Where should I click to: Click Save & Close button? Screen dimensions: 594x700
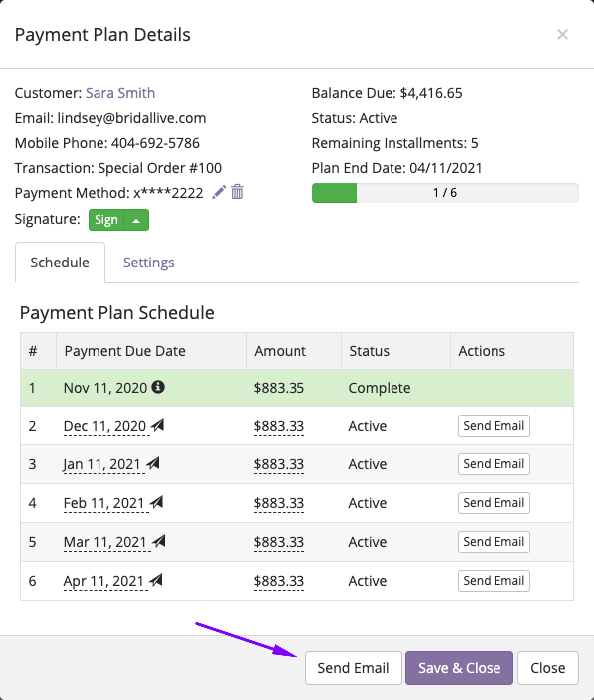[x=459, y=668]
